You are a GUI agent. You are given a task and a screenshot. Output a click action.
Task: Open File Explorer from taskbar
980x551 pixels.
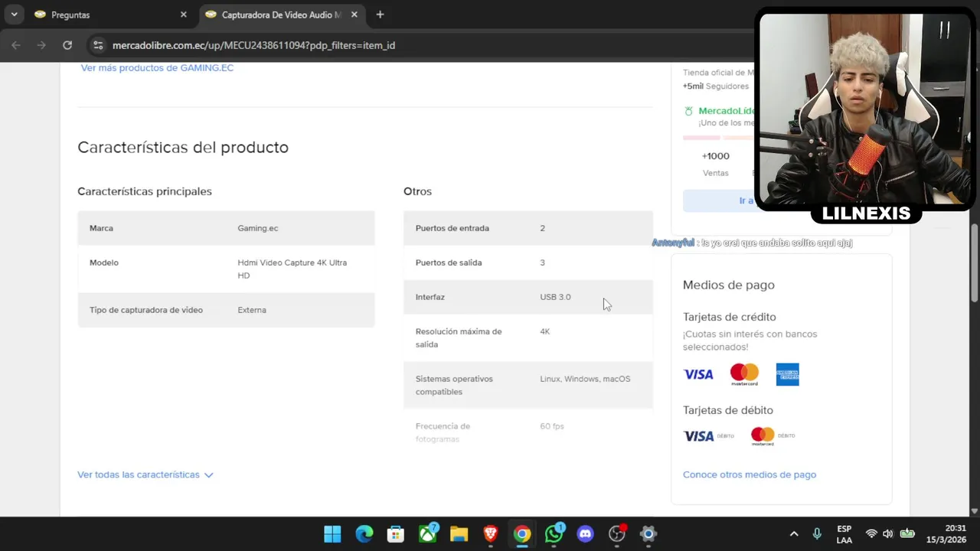(459, 534)
